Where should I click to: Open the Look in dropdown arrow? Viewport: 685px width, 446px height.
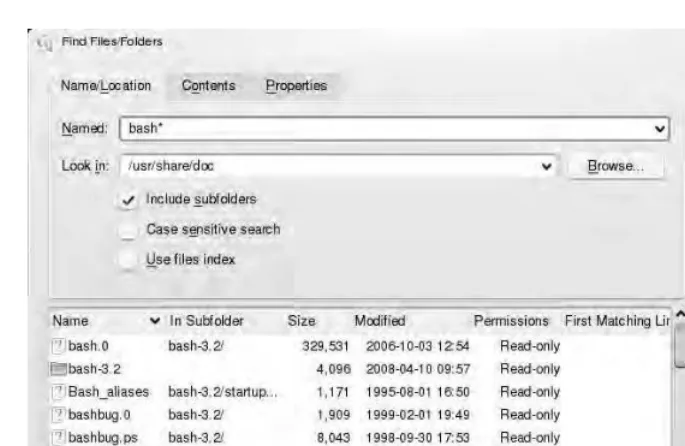[x=546, y=166]
